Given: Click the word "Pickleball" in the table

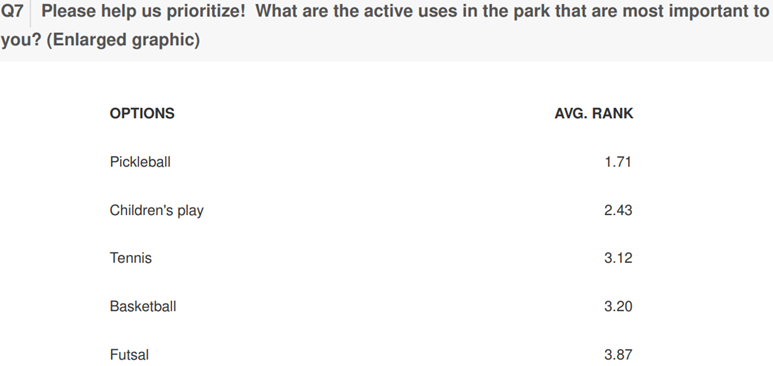Looking at the screenshot, I should click(x=140, y=162).
